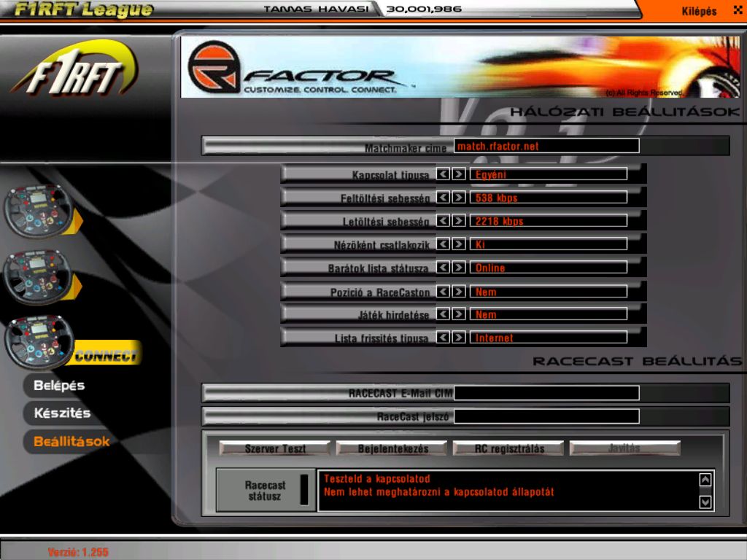Lower Letöltési sebesség using the left arrow
This screenshot has width=747, height=560.
(443, 220)
